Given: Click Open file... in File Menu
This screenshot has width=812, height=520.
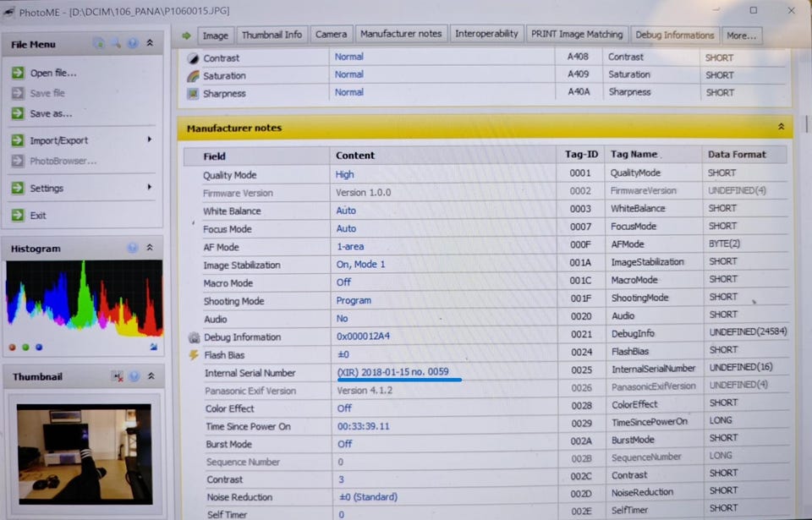Looking at the screenshot, I should 52,73.
